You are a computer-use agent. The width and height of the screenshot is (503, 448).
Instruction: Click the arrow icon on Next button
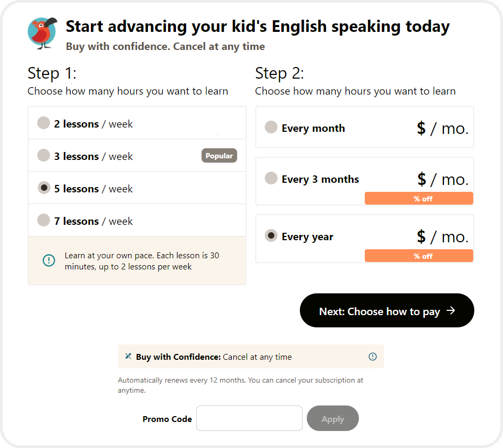(x=451, y=311)
